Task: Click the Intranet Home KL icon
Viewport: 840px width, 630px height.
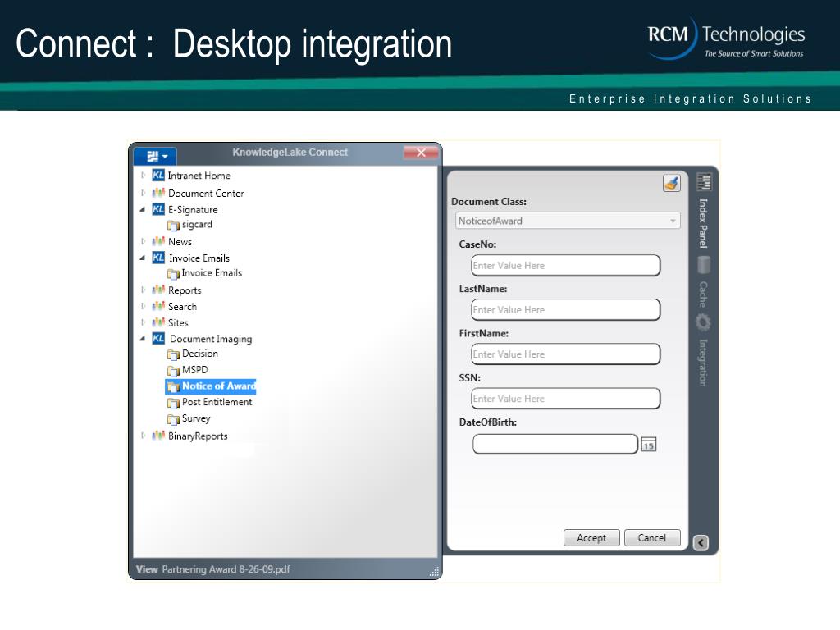Action: [x=158, y=176]
